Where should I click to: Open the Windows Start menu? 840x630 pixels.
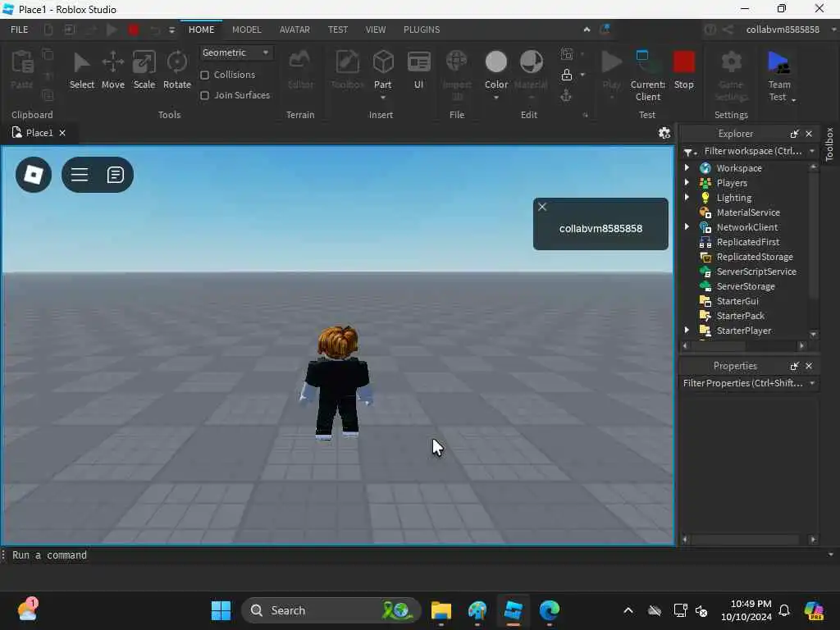coord(221,610)
